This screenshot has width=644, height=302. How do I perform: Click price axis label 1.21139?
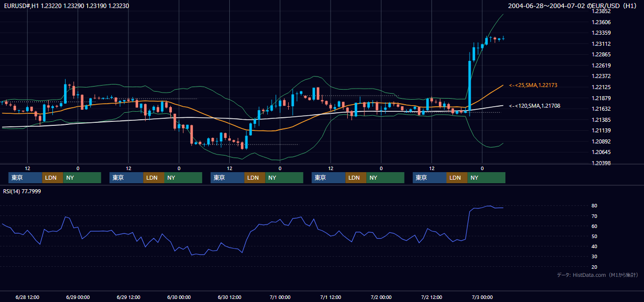click(601, 130)
